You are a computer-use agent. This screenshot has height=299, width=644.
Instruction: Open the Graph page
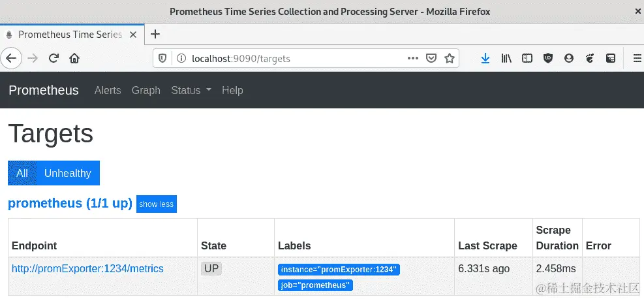(x=146, y=90)
